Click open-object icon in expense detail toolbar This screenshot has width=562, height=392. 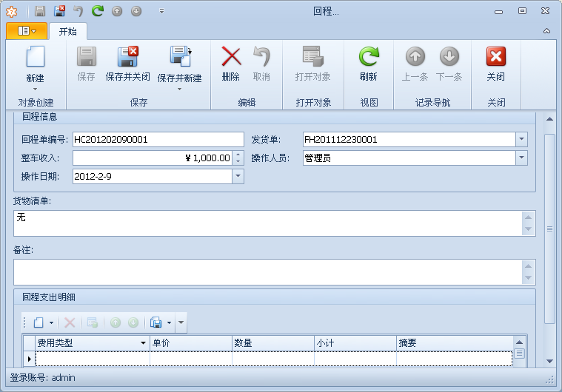point(93,322)
